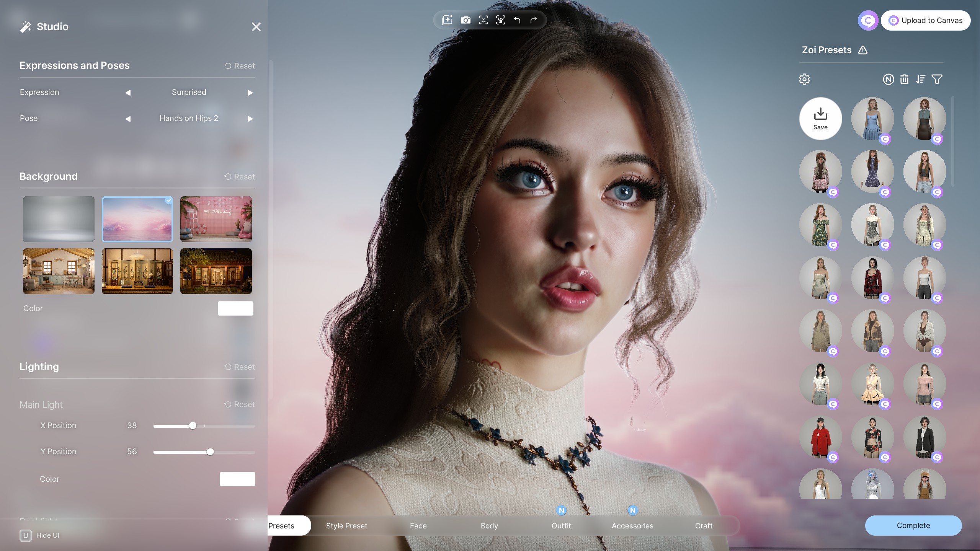Open the Style Preset tab
The width and height of the screenshot is (980, 551).
[x=346, y=526]
